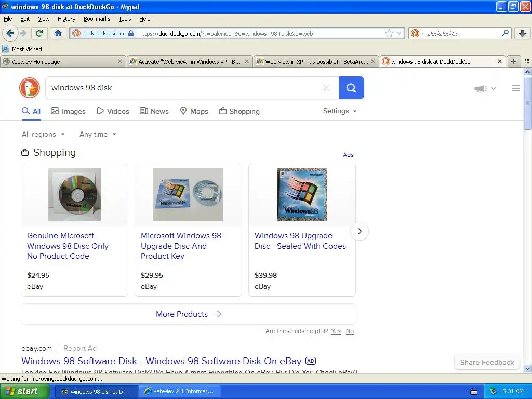Select the News search category
Image resolution: width=532 pixels, height=399 pixels.
click(x=154, y=111)
